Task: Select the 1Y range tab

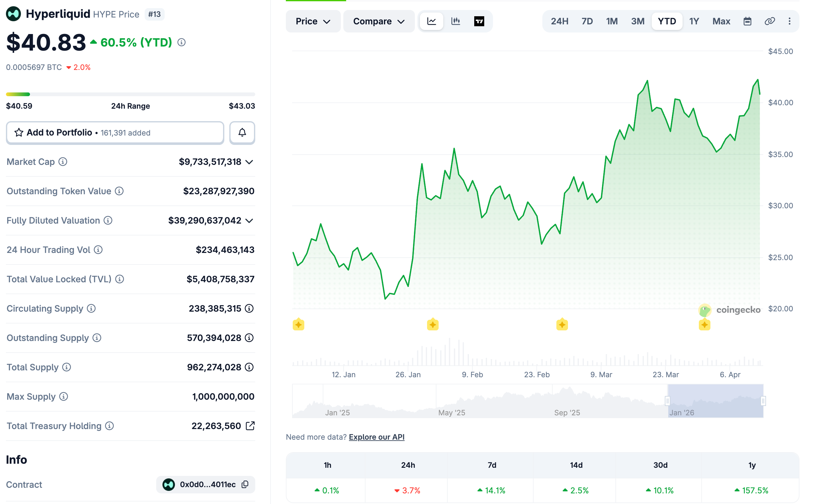Action: pos(694,21)
